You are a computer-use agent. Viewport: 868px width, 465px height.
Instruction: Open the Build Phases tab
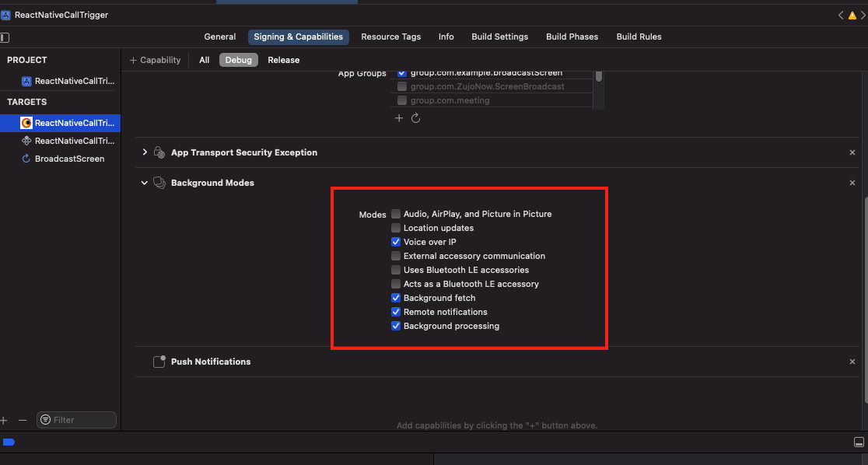point(572,37)
